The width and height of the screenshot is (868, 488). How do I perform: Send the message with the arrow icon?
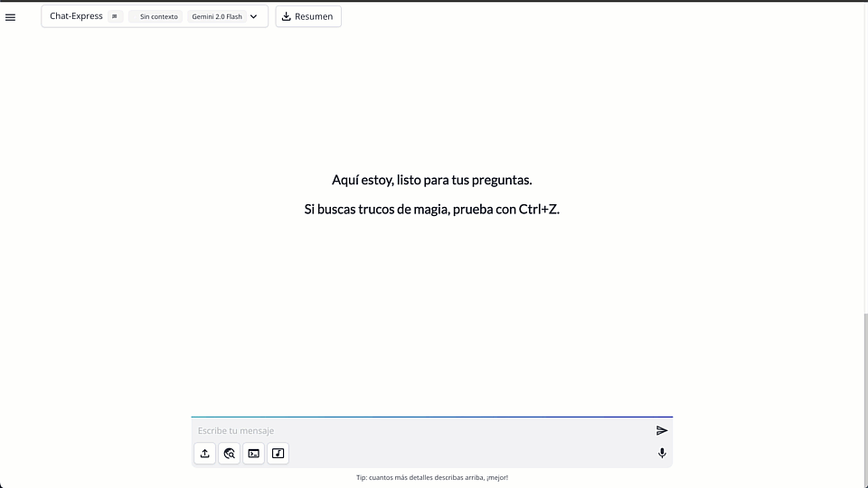point(662,430)
